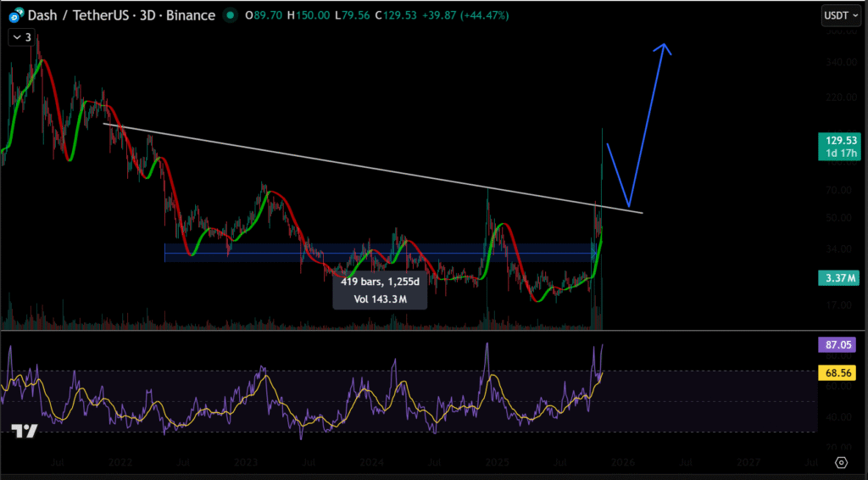
Task: Click the 2026 label on time axis
Action: (622, 463)
